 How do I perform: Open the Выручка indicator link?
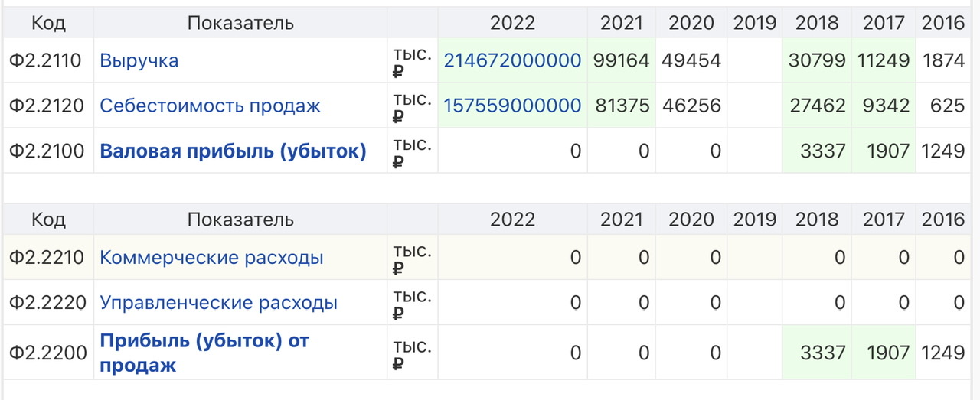click(139, 60)
